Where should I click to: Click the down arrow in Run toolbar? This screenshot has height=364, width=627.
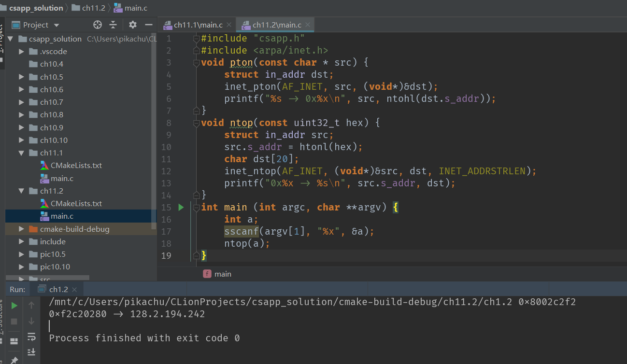click(31, 321)
